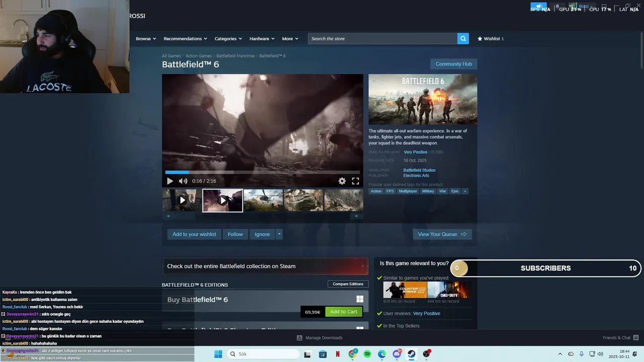
Task: Open the Battlefield collection banner
Action: click(x=265, y=266)
